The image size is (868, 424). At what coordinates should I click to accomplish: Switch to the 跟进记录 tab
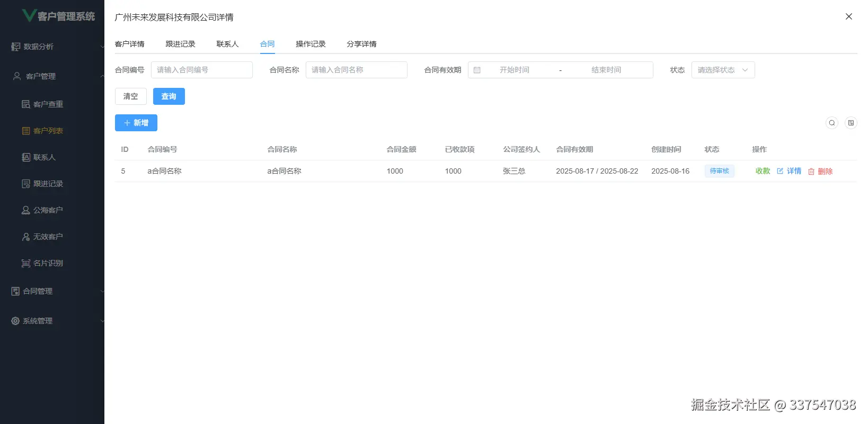180,44
